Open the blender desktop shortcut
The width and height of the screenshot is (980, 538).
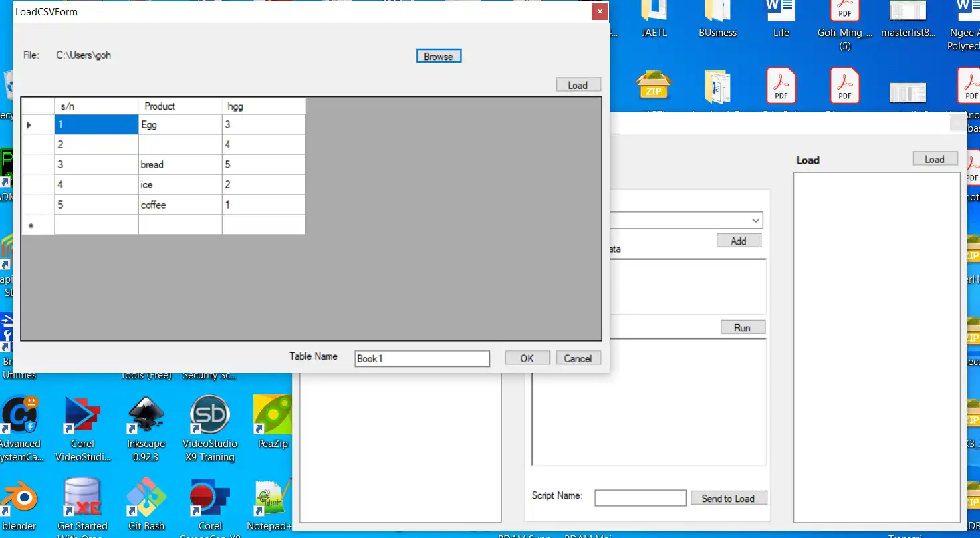coord(19,504)
